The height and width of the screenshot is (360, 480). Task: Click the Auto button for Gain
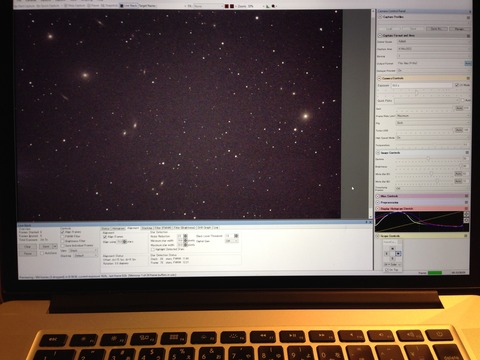pos(459,108)
